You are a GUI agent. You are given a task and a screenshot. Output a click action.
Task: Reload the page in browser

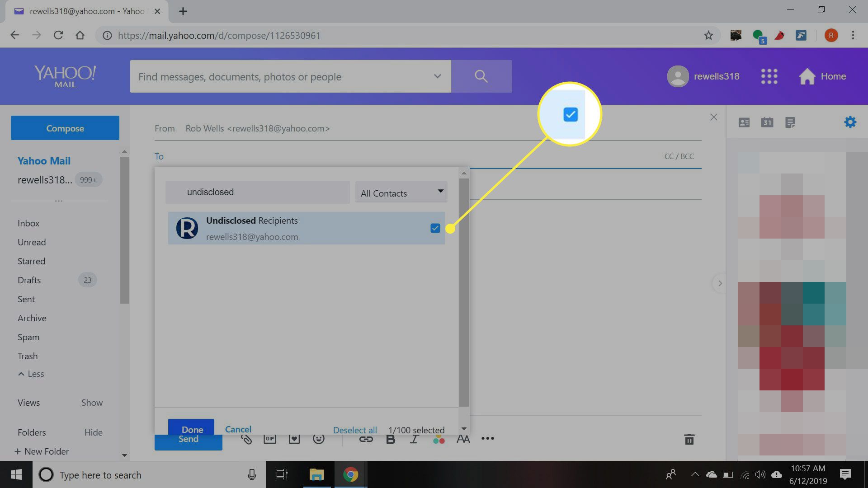(x=58, y=35)
